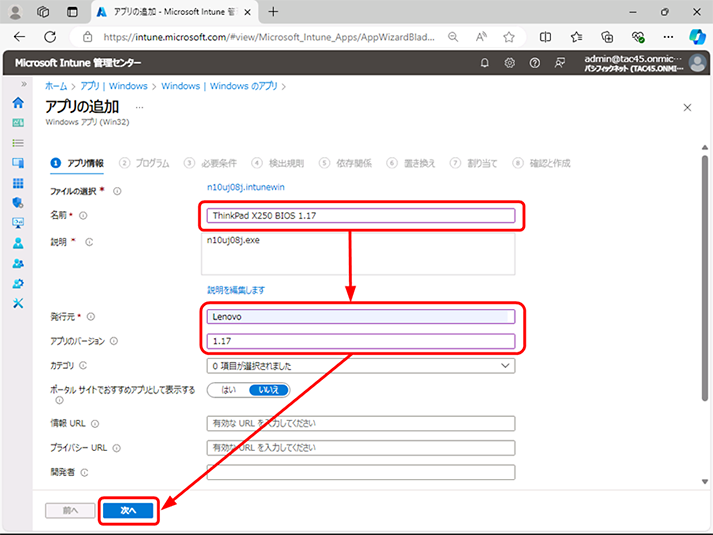Select the アプリ情報 step tab

coord(77,163)
